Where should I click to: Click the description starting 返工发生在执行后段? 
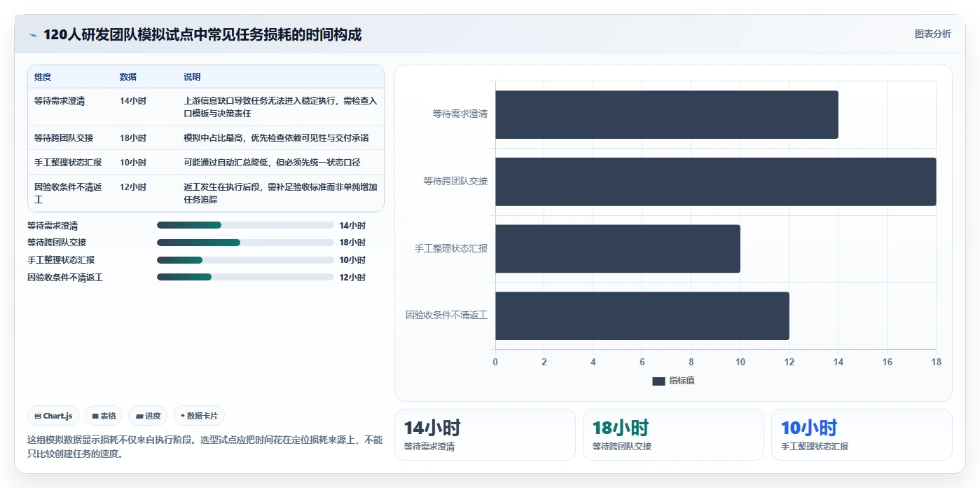click(x=280, y=193)
